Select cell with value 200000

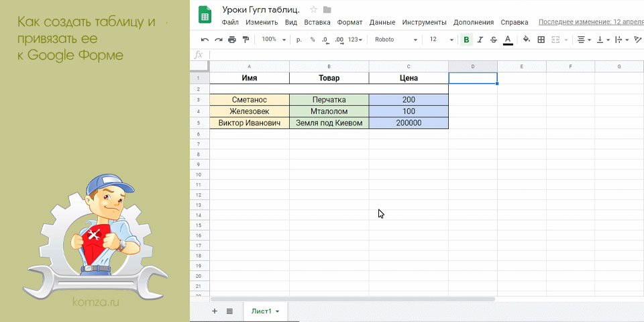click(x=409, y=123)
